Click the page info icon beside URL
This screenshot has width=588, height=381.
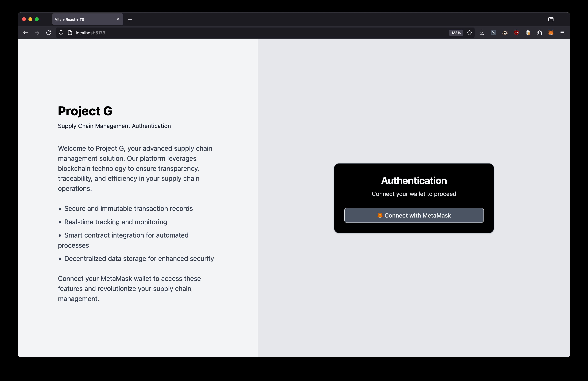tap(70, 33)
